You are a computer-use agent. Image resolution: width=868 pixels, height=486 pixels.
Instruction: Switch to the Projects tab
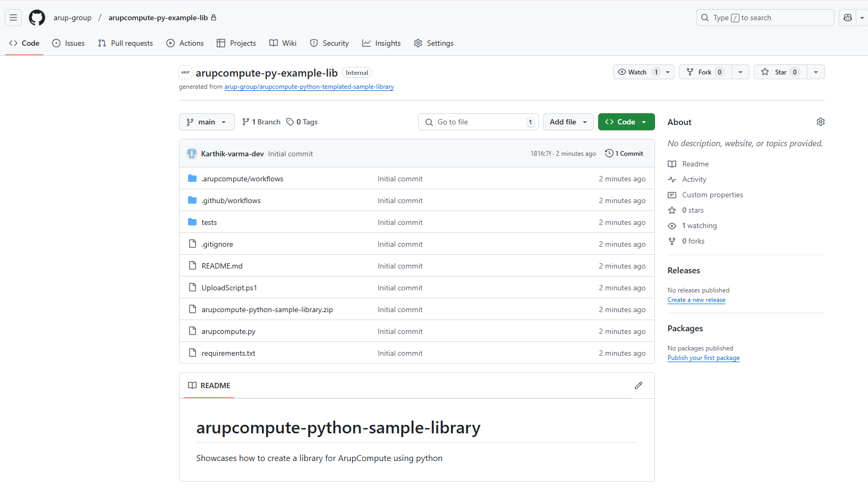click(x=236, y=43)
